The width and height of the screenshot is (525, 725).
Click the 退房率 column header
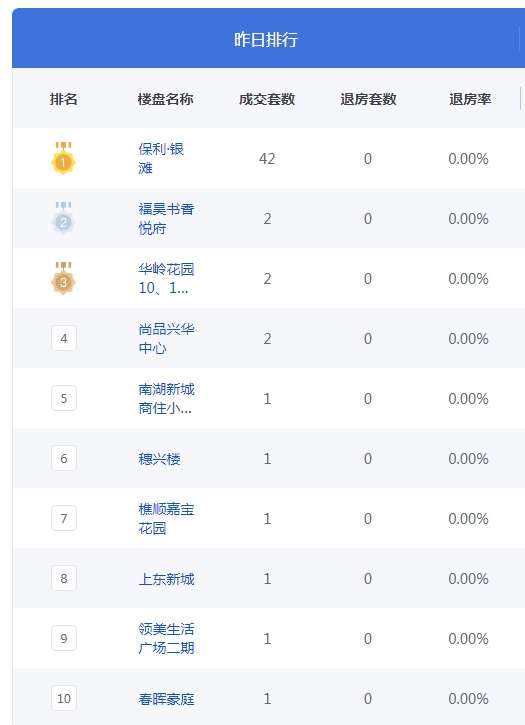pyautogui.click(x=470, y=99)
